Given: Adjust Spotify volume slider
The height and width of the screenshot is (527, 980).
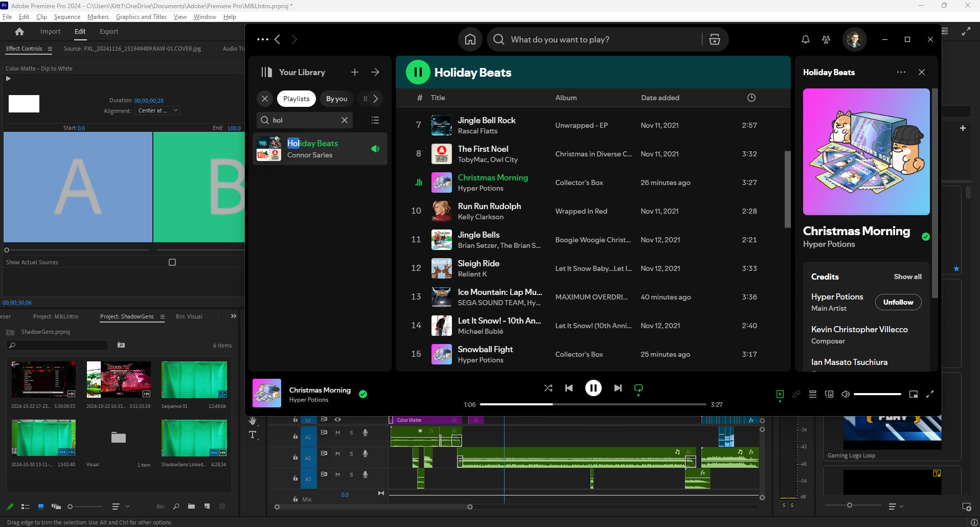Looking at the screenshot, I should pyautogui.click(x=877, y=394).
